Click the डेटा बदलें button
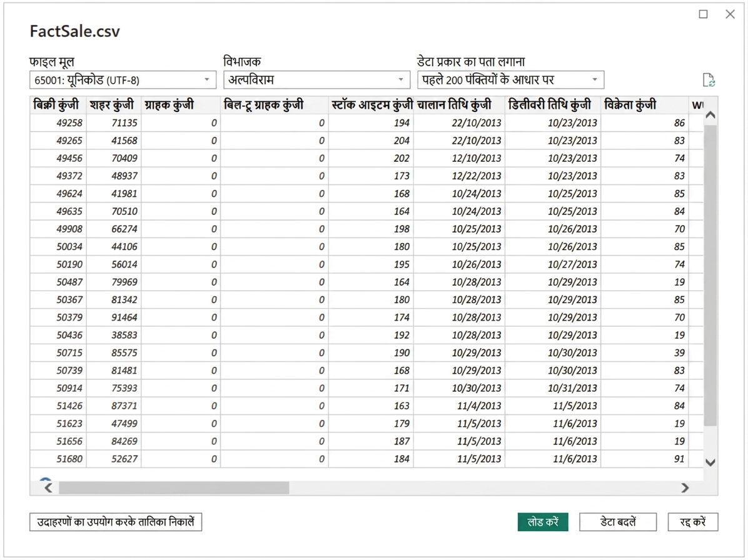Image resolution: width=748 pixels, height=560 pixels. 618,522
